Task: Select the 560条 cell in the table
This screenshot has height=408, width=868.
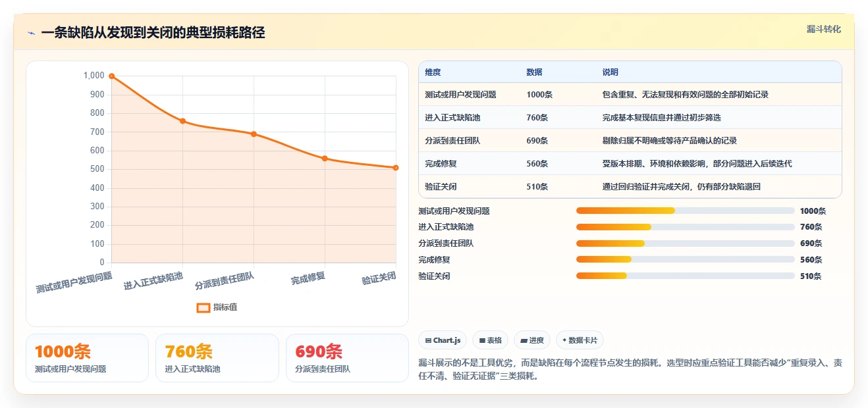Action: (x=537, y=164)
